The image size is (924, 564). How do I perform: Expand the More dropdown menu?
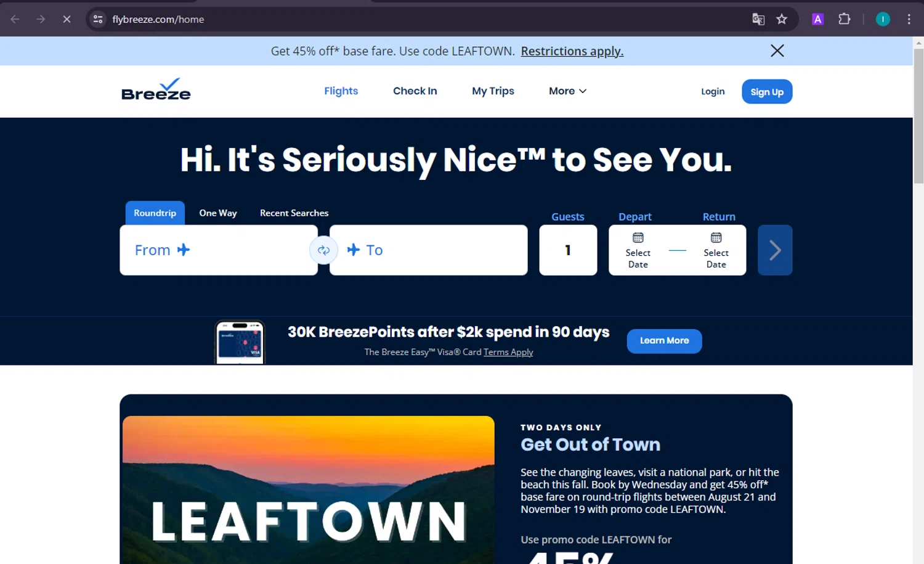pyautogui.click(x=567, y=91)
